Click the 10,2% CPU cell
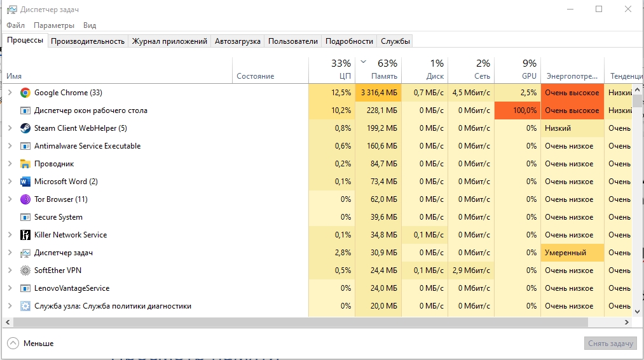 (332, 110)
